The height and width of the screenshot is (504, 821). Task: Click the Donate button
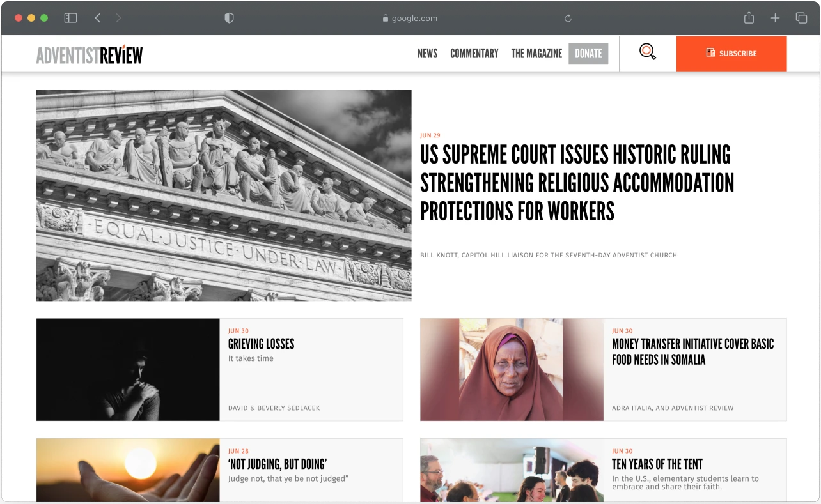coord(588,54)
